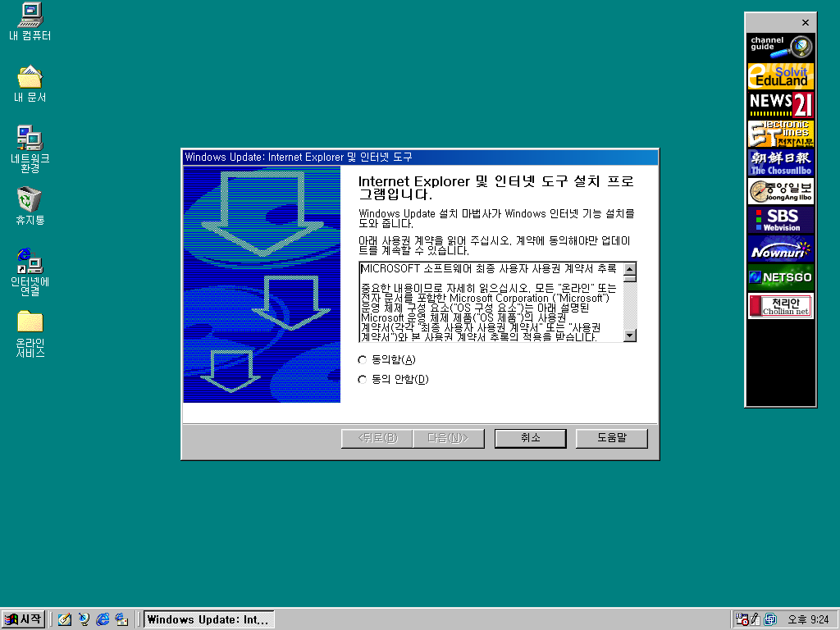840x630 pixels.
Task: Open the channel guide in channel bar
Action: pyautogui.click(x=781, y=47)
